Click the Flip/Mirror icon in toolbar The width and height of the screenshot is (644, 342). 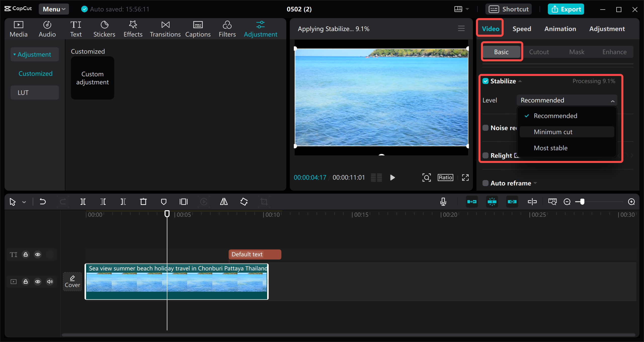click(x=224, y=201)
